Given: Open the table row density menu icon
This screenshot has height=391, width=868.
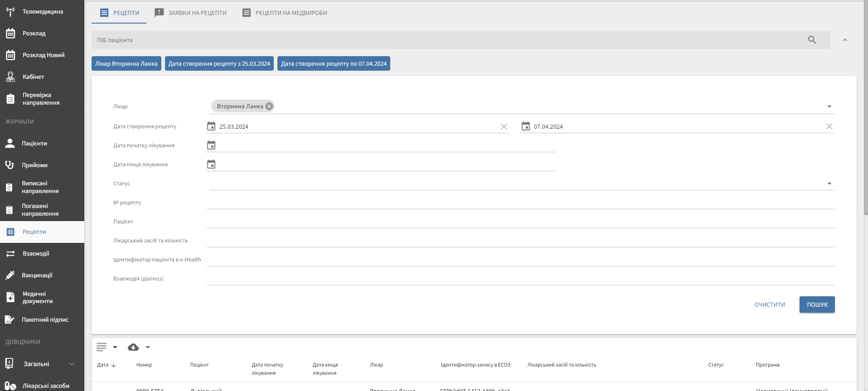Looking at the screenshot, I should [x=102, y=348].
